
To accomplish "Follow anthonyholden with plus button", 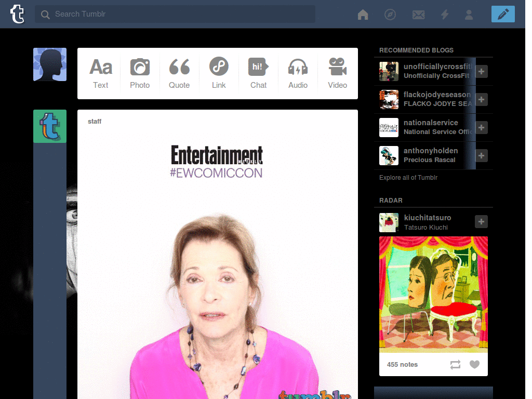I will (481, 156).
